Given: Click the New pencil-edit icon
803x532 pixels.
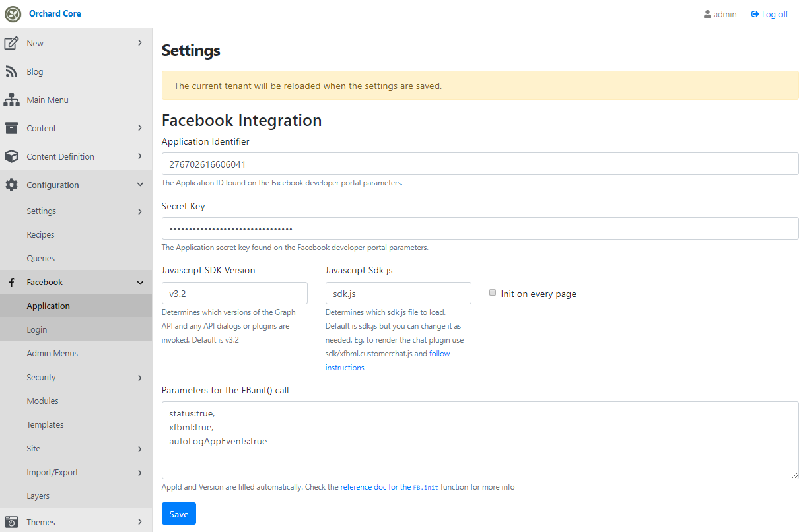Looking at the screenshot, I should (x=11, y=44).
